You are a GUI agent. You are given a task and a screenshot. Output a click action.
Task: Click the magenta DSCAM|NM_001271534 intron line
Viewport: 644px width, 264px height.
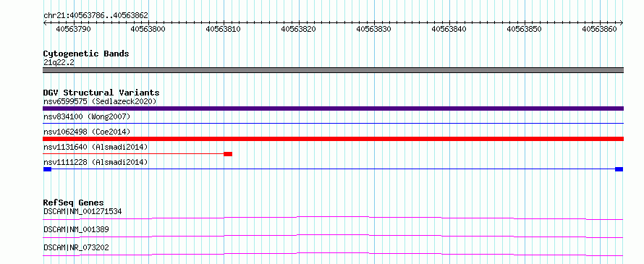333,218
